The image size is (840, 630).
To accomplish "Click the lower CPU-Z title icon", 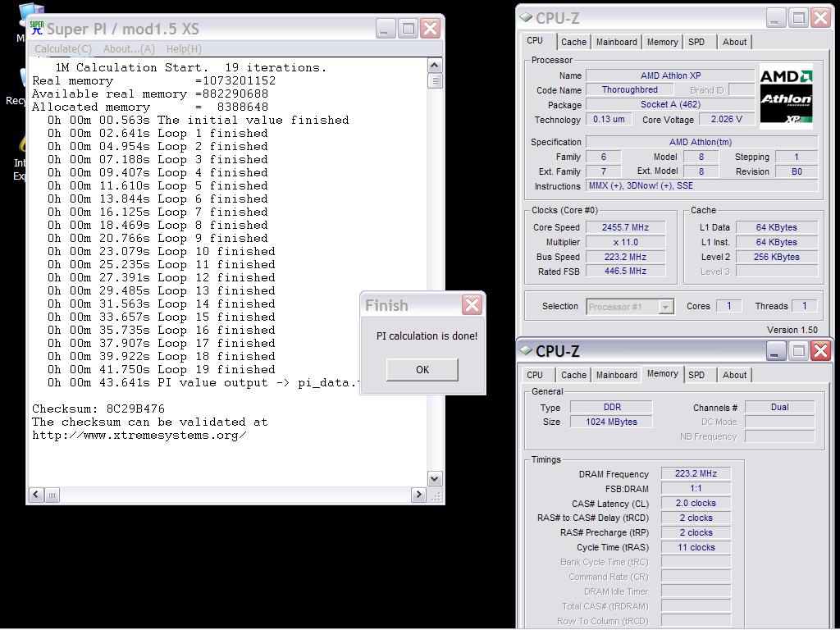I will [x=526, y=350].
